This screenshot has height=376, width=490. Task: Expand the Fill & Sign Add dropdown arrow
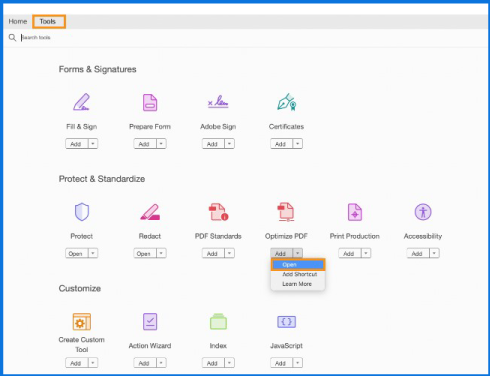93,144
